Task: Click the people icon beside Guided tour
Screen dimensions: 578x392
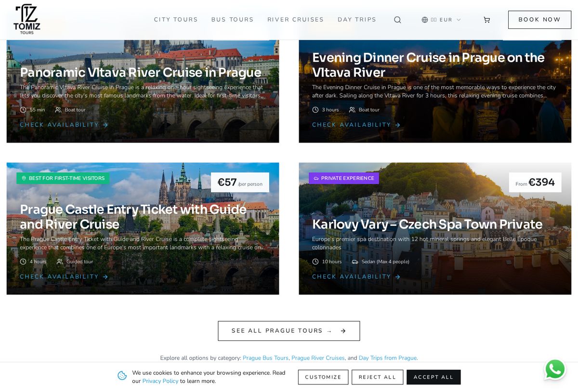Action: pos(60,261)
